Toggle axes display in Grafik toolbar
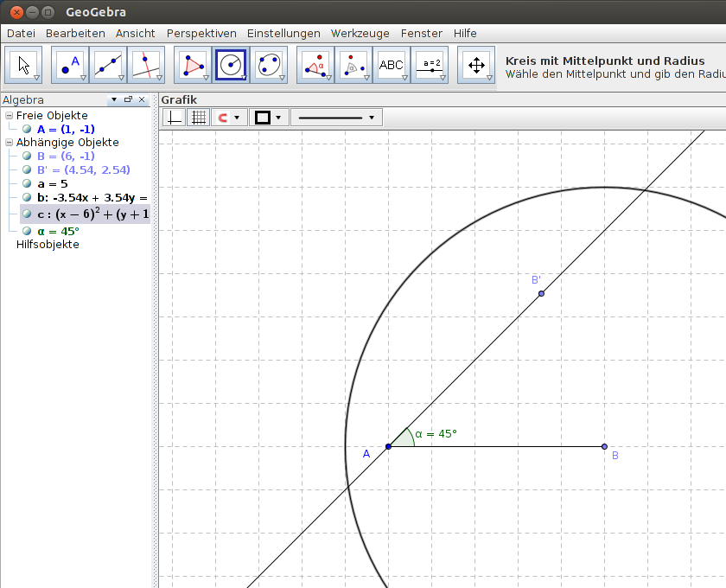This screenshot has width=726, height=588. click(175, 118)
